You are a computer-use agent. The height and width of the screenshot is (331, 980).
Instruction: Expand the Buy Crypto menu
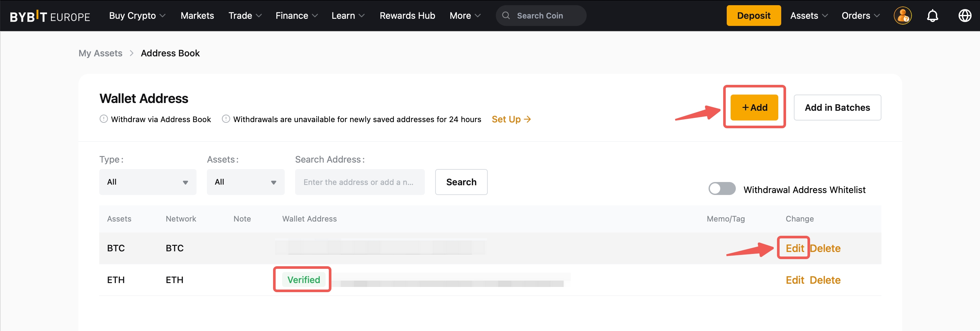137,16
